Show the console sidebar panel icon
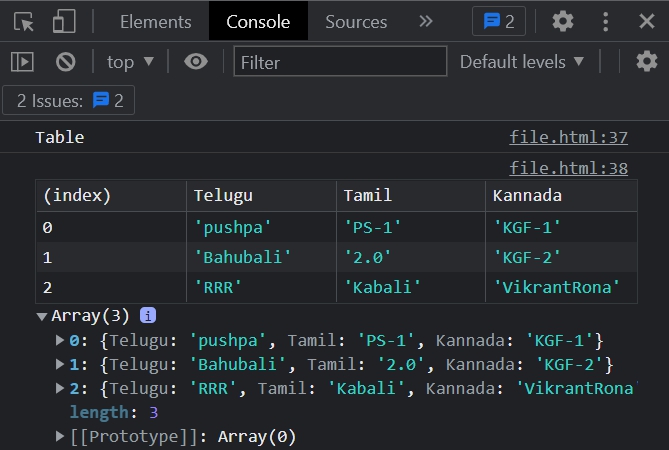 pos(22,62)
